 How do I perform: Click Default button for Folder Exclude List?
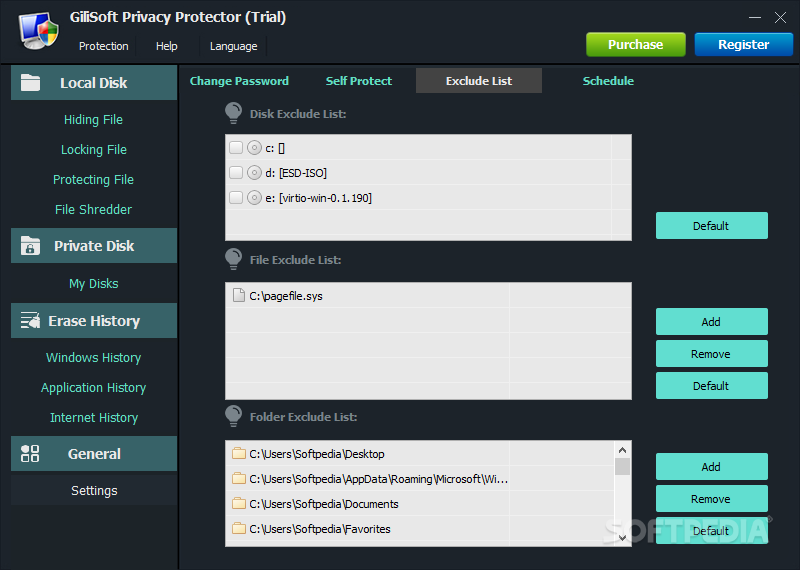(711, 531)
